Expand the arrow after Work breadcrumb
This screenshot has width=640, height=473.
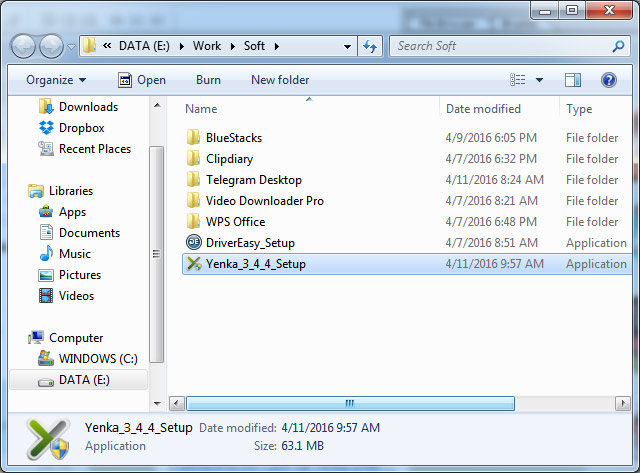[233, 46]
